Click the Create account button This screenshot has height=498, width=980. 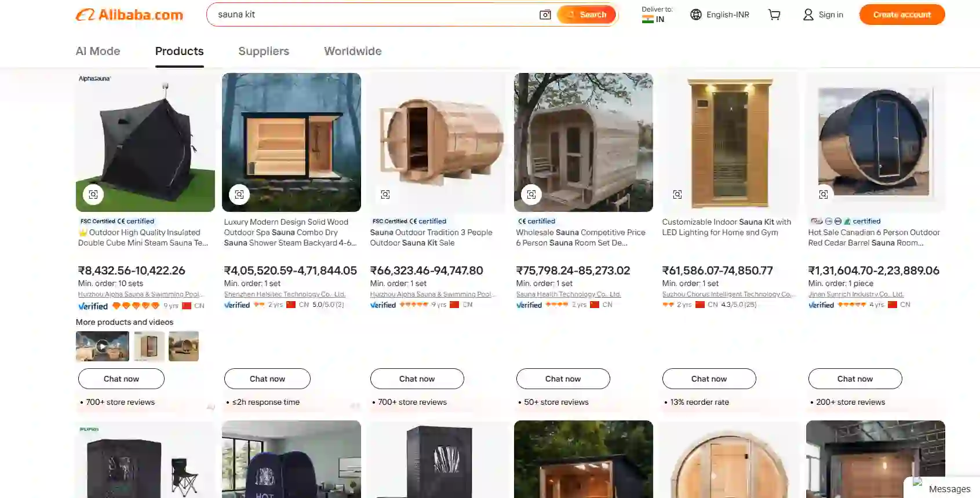902,14
